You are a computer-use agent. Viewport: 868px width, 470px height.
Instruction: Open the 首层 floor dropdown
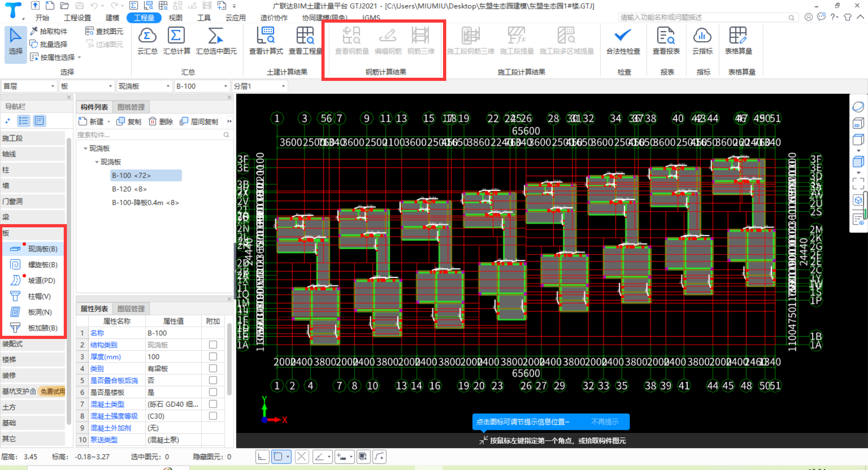[x=29, y=86]
